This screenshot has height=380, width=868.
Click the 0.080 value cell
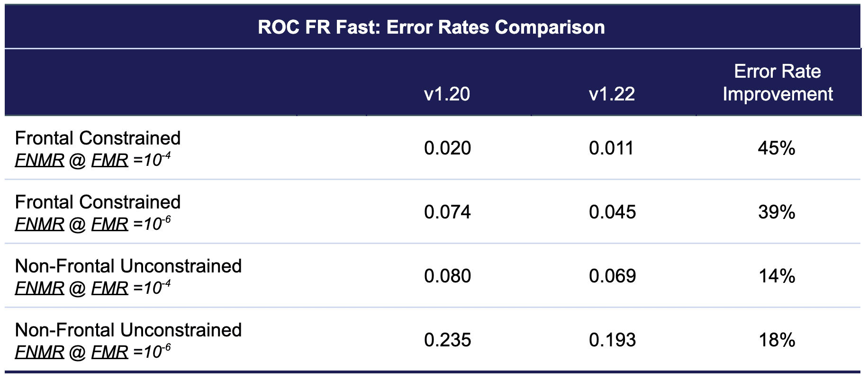pos(447,276)
